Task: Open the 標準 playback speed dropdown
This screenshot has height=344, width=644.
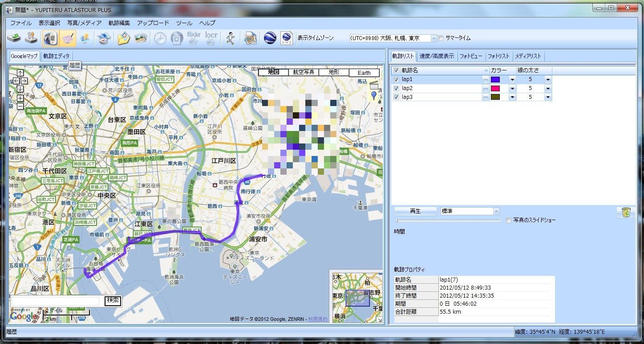Action: pos(496,211)
